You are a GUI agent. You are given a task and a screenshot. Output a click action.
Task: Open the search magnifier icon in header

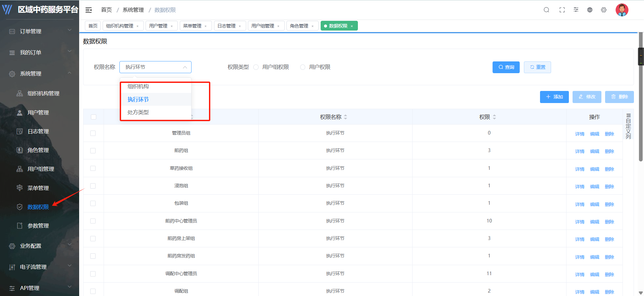546,10
